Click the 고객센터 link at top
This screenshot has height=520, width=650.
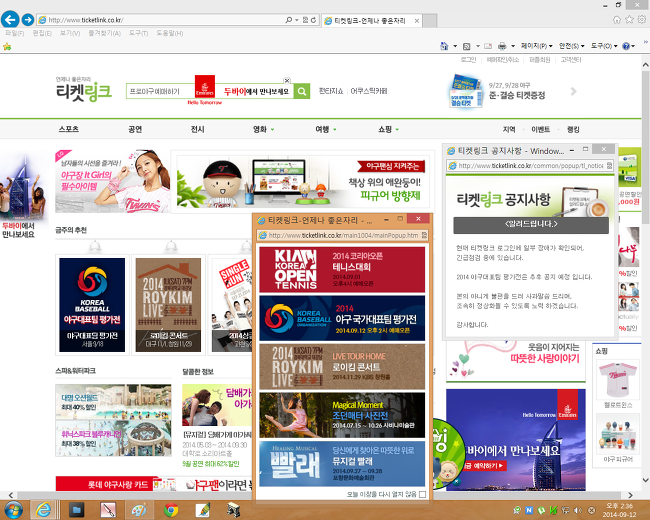point(571,60)
